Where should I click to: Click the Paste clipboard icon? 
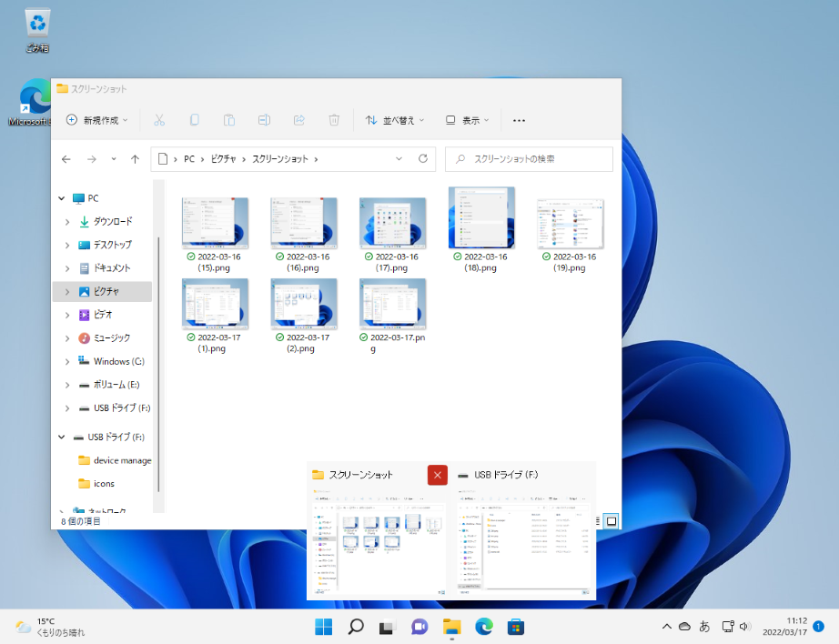229,120
